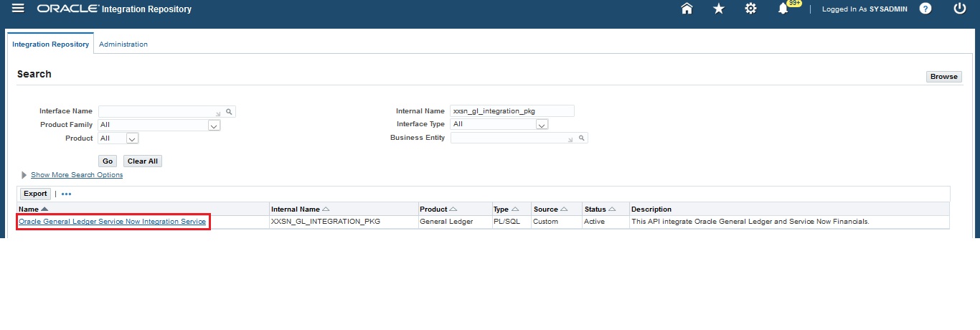Image resolution: width=980 pixels, height=330 pixels.
Task: Sort by Type column arrow
Action: pyautogui.click(x=516, y=209)
